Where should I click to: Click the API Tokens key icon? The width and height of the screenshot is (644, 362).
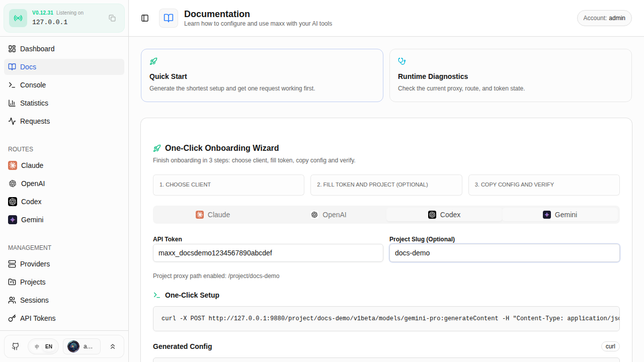[12, 318]
